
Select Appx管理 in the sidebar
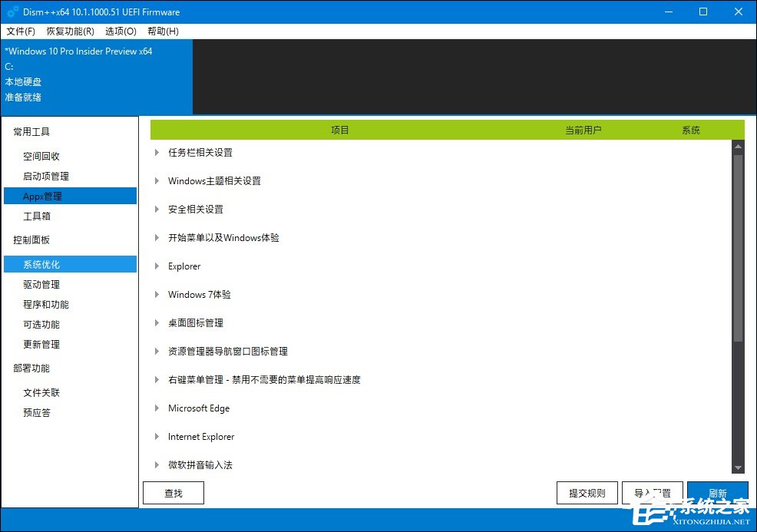pyautogui.click(x=70, y=196)
